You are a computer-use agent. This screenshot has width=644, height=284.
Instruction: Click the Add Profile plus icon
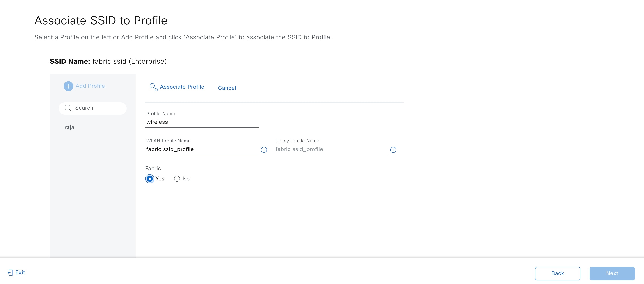68,86
